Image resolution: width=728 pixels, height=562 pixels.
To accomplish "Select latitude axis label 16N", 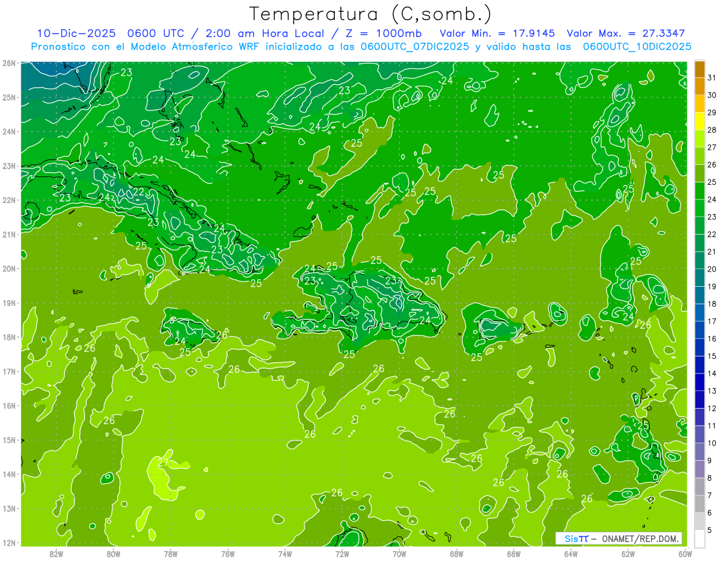I will click(8, 406).
